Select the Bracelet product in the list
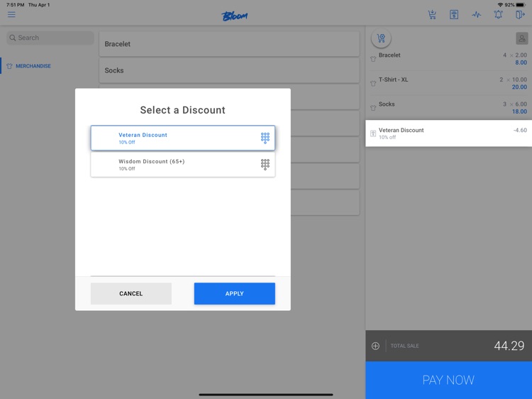 (x=229, y=44)
